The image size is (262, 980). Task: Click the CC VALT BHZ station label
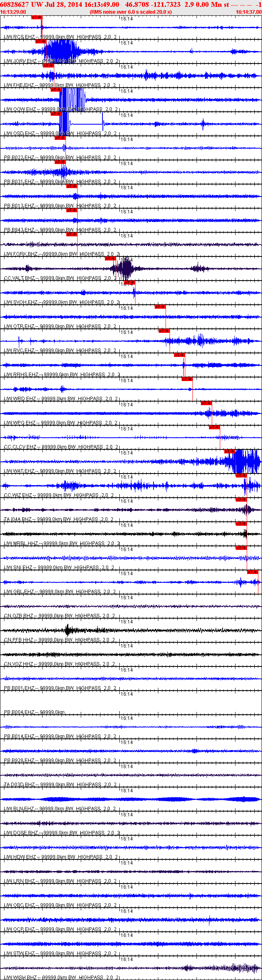(x=60, y=278)
